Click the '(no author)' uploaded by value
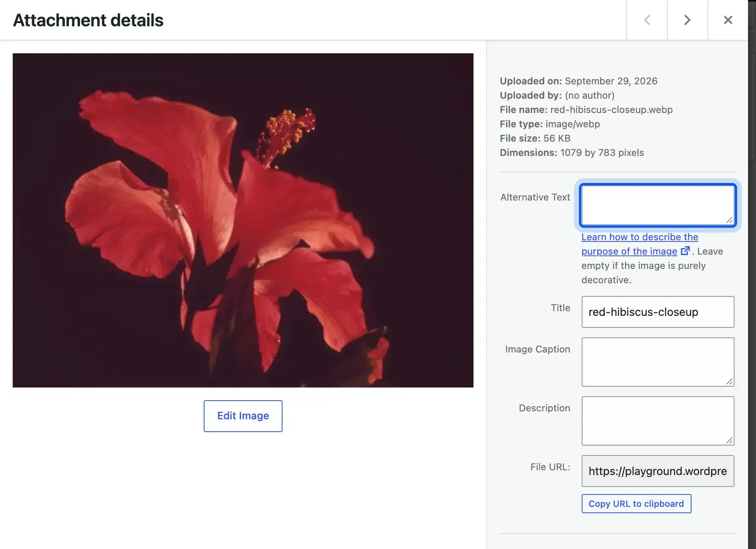756x549 pixels. [x=589, y=95]
